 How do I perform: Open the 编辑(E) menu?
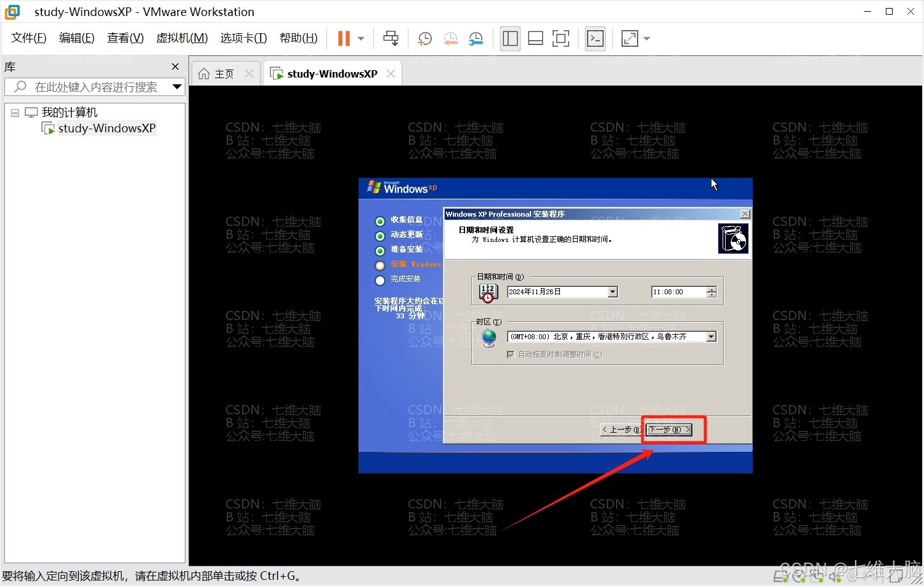77,38
